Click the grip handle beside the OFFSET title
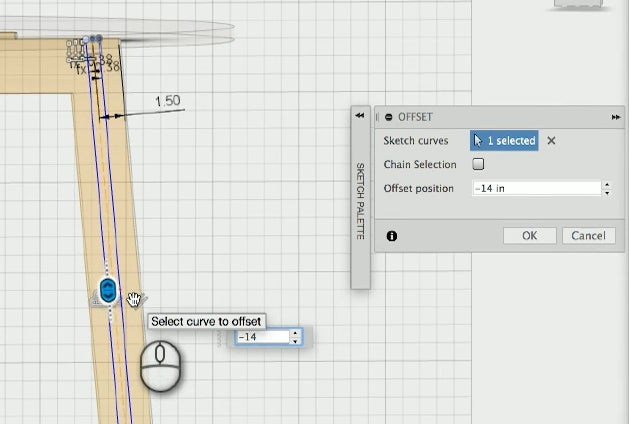The image size is (629, 424). 377,117
